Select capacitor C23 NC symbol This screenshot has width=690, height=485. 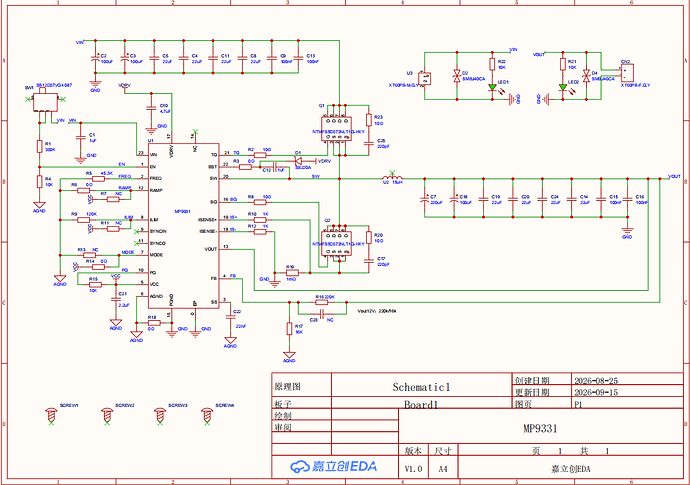[x=322, y=314]
